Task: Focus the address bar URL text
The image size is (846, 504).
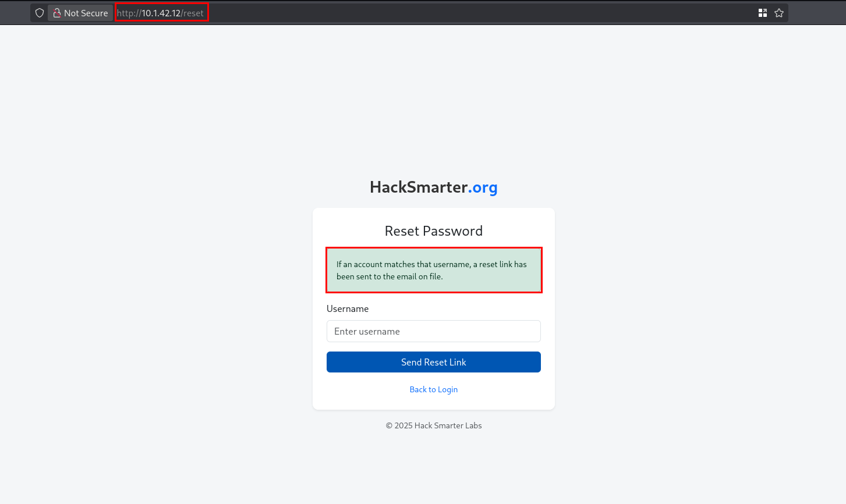Action: pyautogui.click(x=160, y=13)
